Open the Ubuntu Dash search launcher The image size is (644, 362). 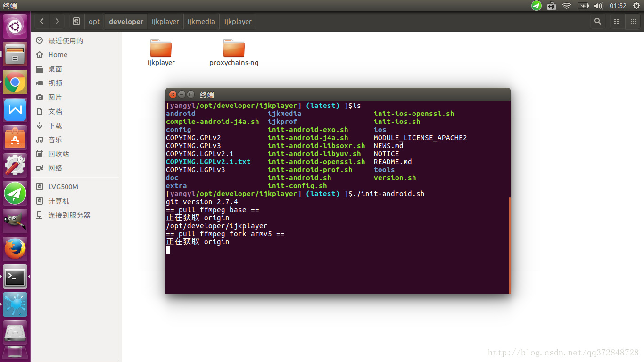pyautogui.click(x=16, y=26)
